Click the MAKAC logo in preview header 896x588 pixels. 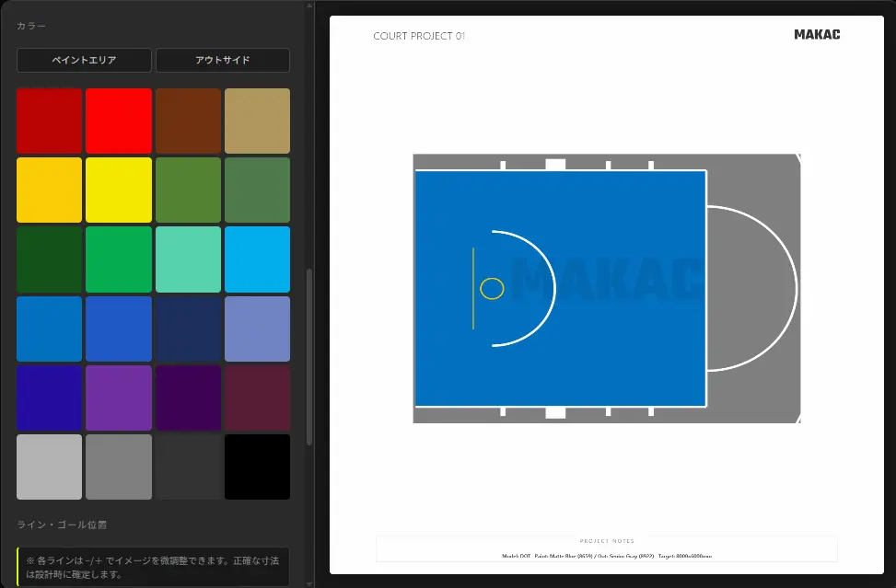[817, 35]
